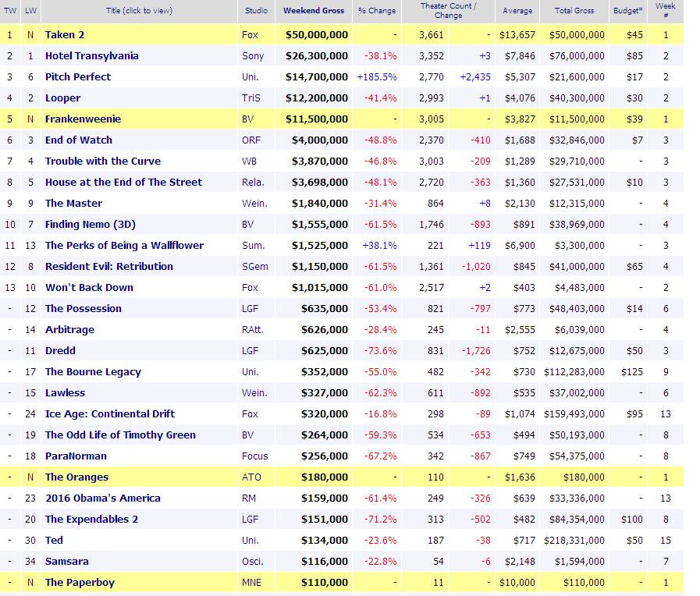Click the Sum. studio link
The image size is (700, 596).
(x=254, y=246)
